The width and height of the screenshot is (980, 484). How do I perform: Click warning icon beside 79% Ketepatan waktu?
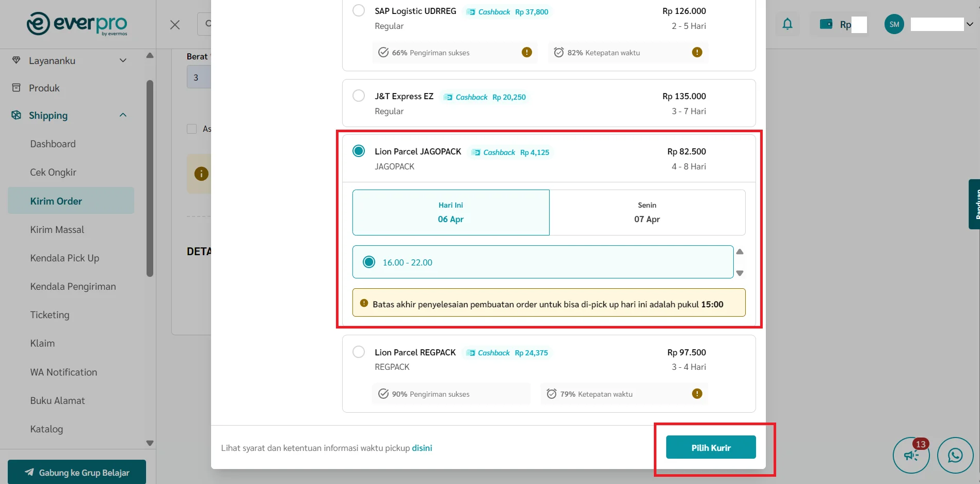pyautogui.click(x=697, y=394)
